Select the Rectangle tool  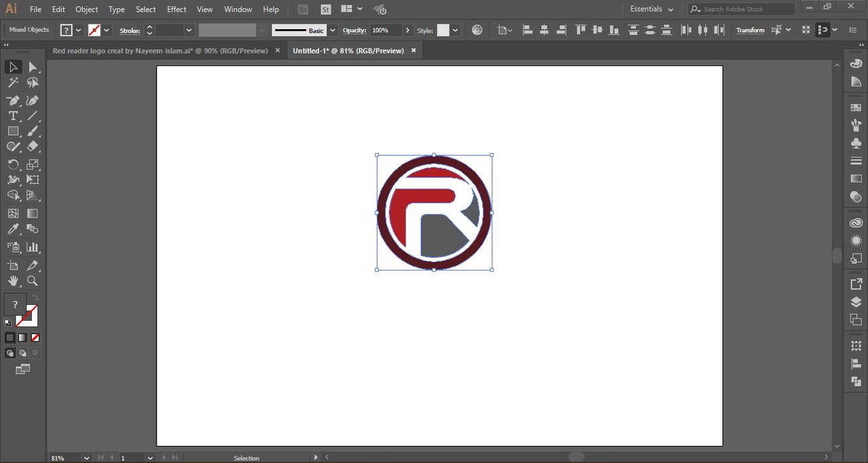click(13, 132)
